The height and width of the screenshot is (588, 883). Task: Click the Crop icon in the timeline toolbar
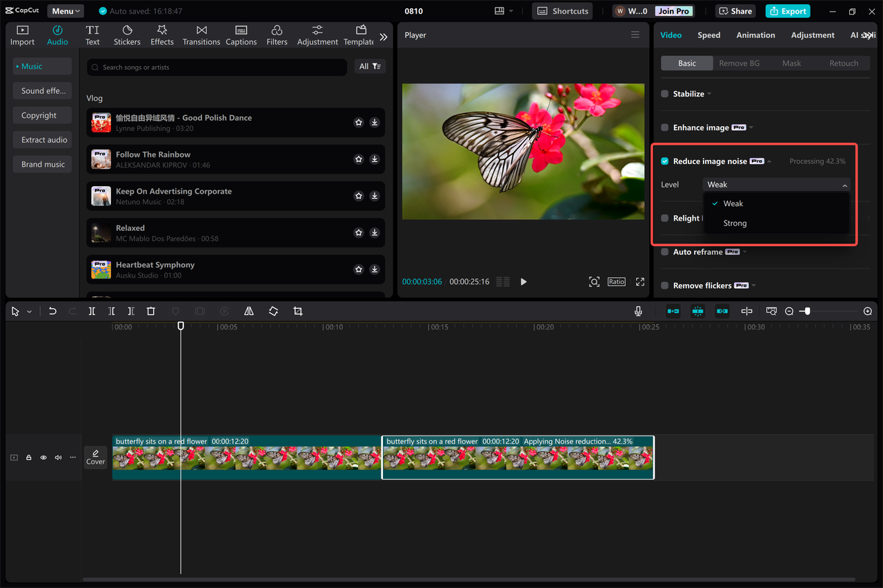[x=297, y=311]
